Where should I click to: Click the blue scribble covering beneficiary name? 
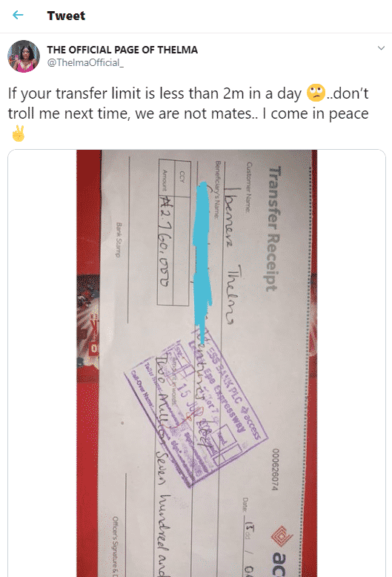click(202, 257)
